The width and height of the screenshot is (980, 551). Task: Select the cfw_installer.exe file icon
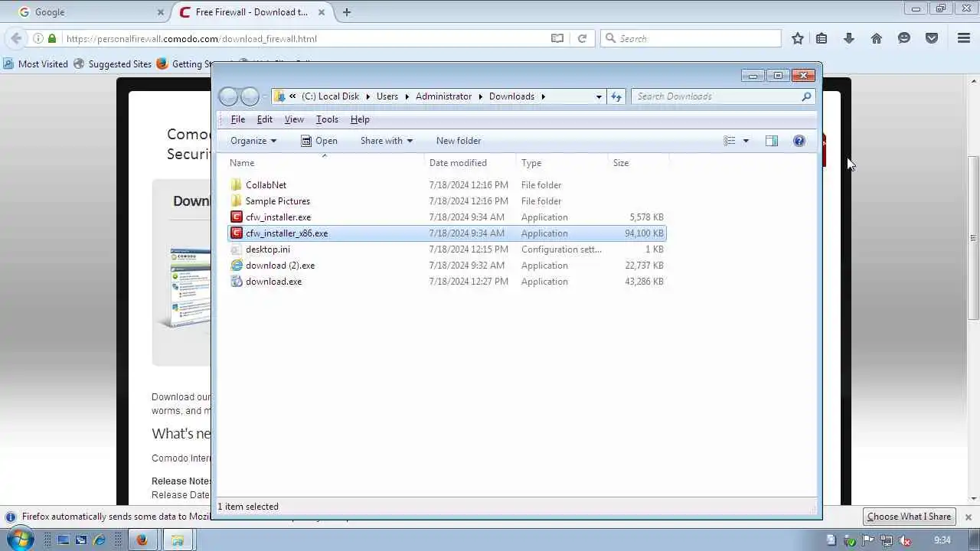237,217
